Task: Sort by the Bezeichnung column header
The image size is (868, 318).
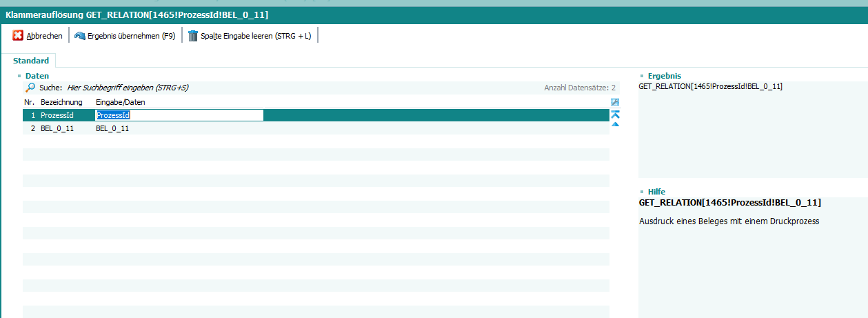Action: [61, 102]
